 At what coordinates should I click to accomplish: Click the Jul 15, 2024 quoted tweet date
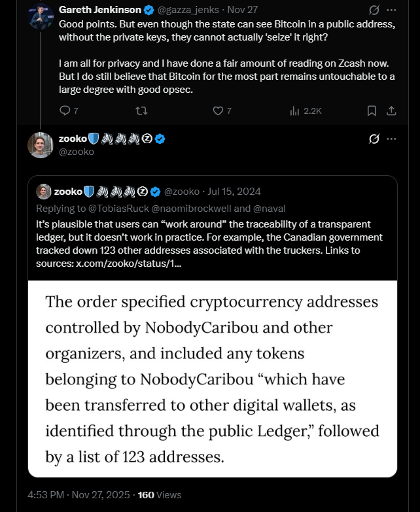pyautogui.click(x=234, y=192)
